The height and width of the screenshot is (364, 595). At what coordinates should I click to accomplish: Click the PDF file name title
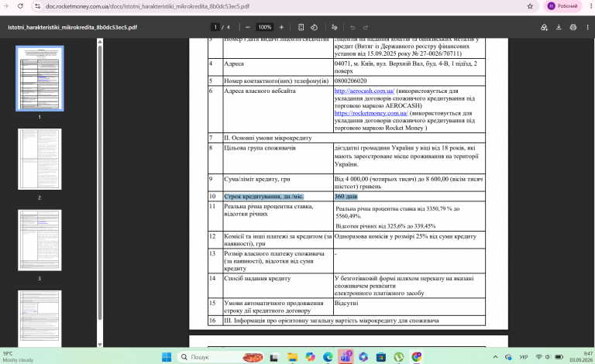(73, 27)
